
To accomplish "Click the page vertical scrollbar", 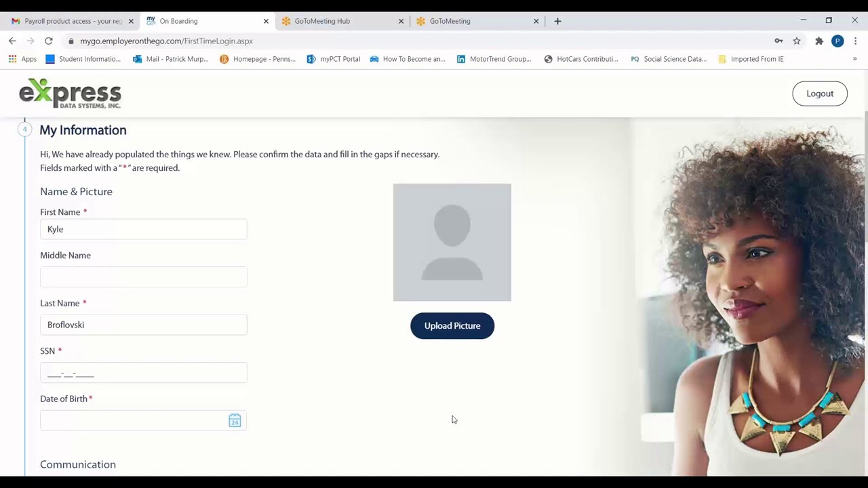I will [865, 176].
